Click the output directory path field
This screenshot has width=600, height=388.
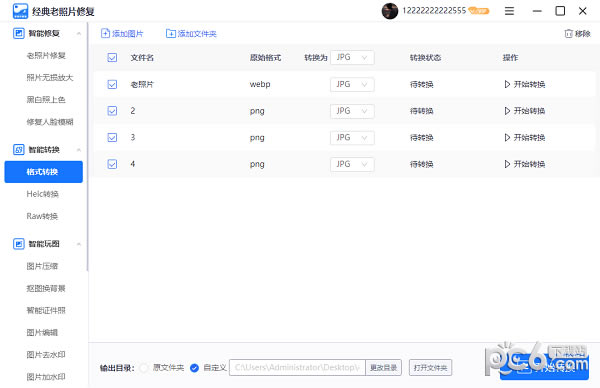coord(297,368)
